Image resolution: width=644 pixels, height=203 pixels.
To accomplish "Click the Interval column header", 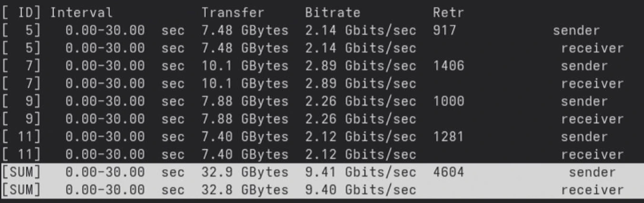I will coord(81,13).
